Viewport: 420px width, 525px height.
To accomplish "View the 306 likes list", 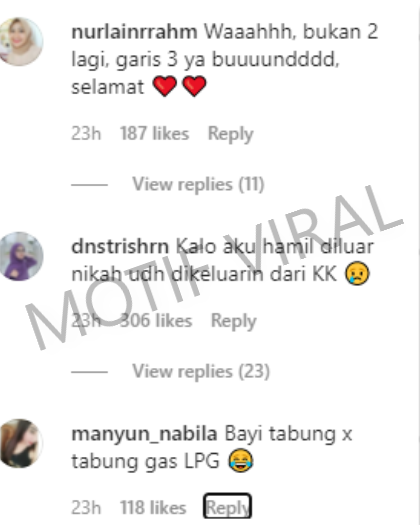I will (156, 320).
